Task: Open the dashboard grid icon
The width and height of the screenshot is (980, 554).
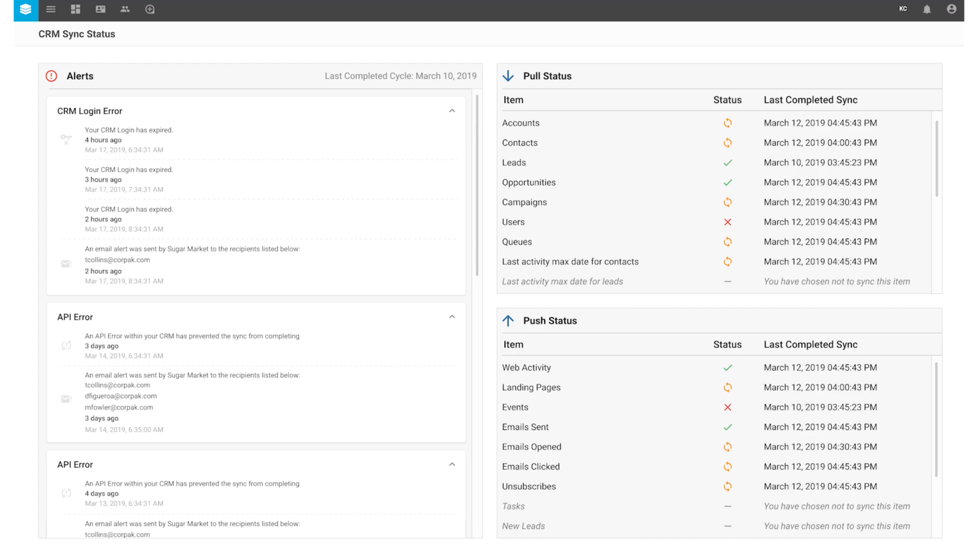Action: click(75, 9)
